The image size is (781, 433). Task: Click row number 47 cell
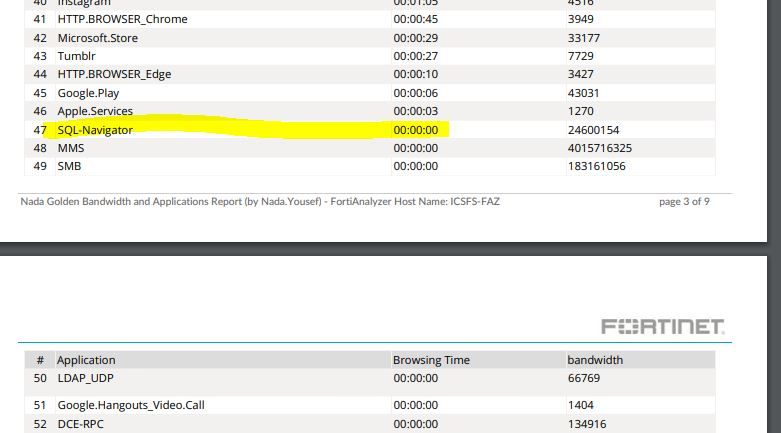[x=40, y=130]
